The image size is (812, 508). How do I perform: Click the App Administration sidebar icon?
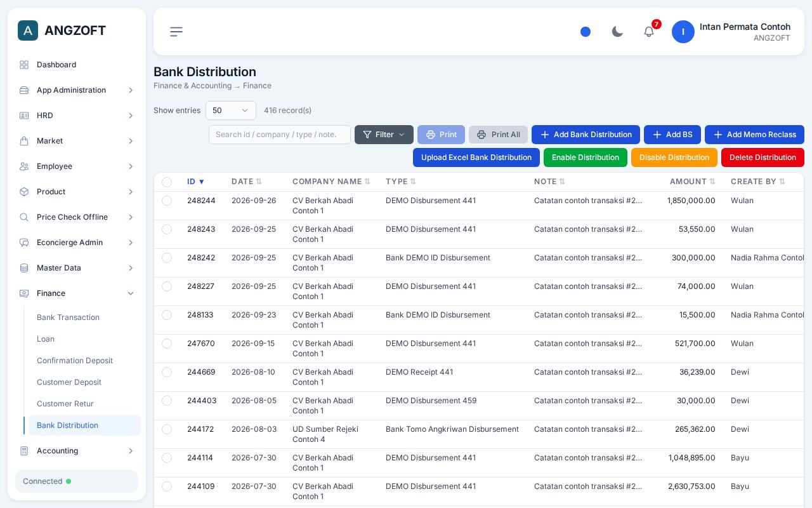pos(24,90)
